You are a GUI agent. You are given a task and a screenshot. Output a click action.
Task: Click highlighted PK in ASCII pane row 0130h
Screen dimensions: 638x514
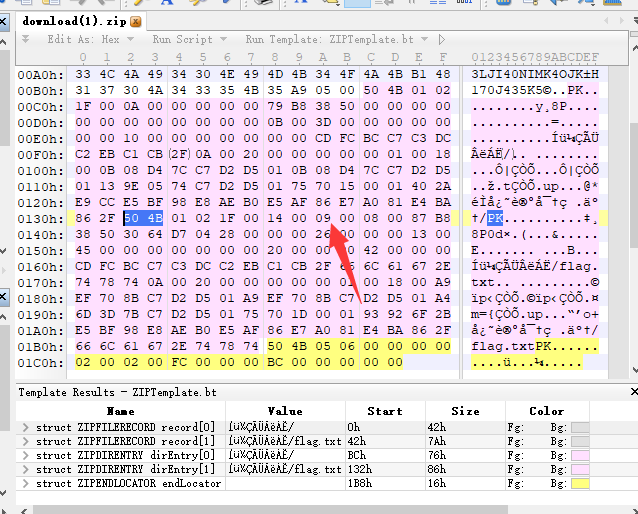[495, 219]
